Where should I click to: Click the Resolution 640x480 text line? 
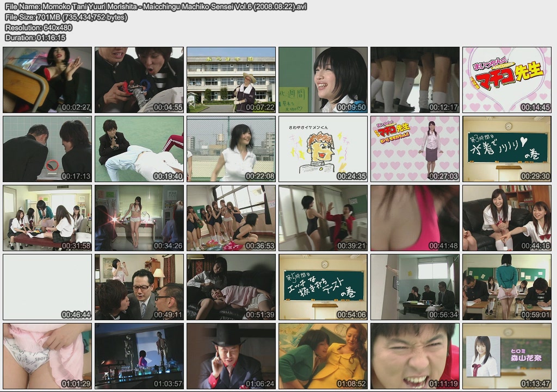(39, 27)
